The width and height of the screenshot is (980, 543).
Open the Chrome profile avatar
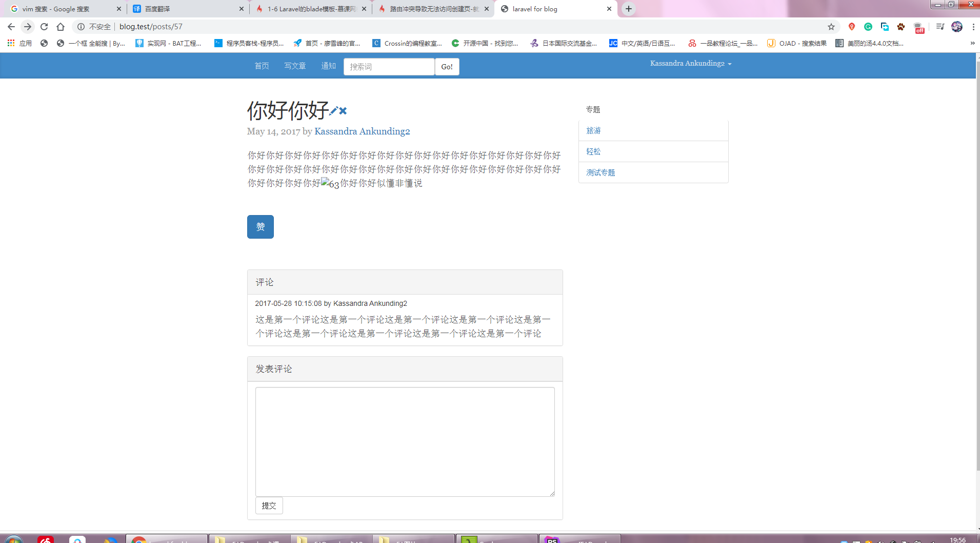click(x=957, y=27)
